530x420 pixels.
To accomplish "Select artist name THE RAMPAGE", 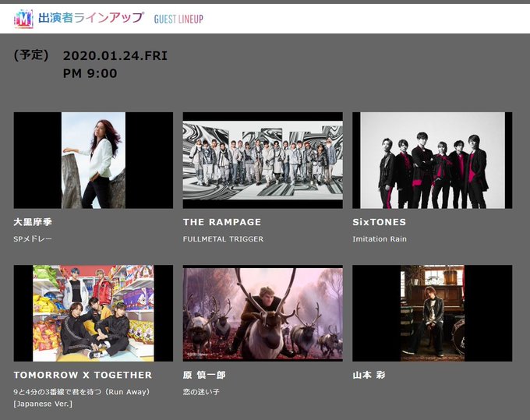I will coord(222,222).
